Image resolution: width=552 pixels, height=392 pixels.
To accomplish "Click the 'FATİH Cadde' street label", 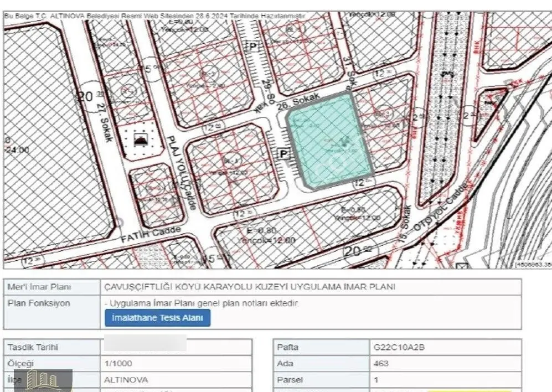I will [x=151, y=234].
